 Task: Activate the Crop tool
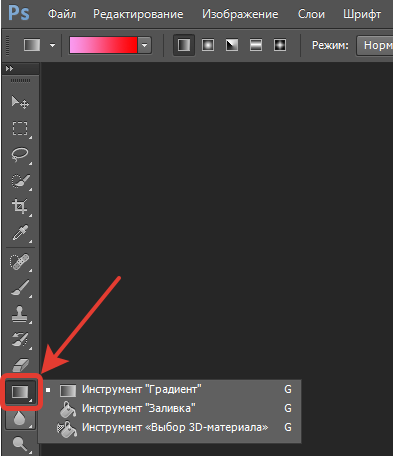[x=20, y=207]
